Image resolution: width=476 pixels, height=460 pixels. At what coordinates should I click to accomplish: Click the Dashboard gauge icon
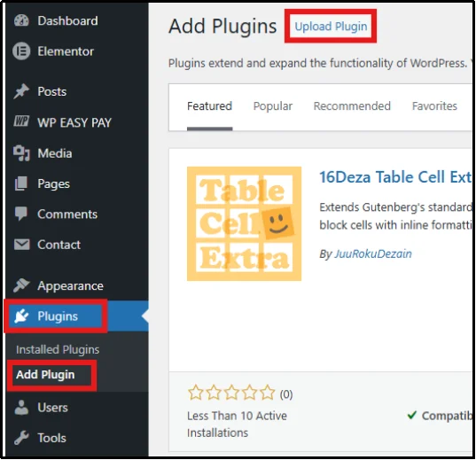click(21, 20)
